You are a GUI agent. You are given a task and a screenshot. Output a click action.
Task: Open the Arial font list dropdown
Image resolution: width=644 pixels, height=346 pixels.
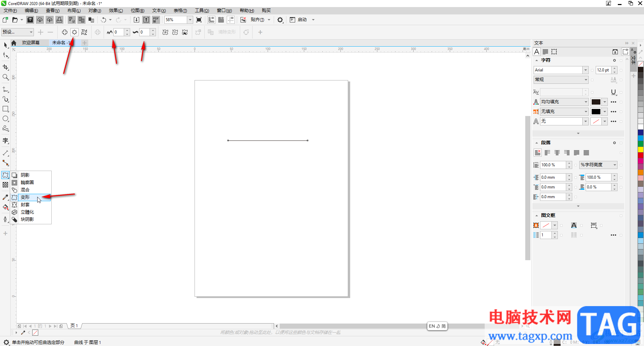point(585,70)
